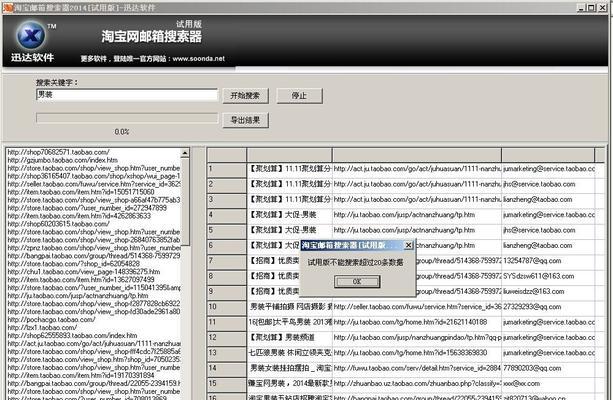Select http://item.taobao.com/item.htm?id=13627097499 row
This screenshot has height=400, width=613.
click(81, 280)
